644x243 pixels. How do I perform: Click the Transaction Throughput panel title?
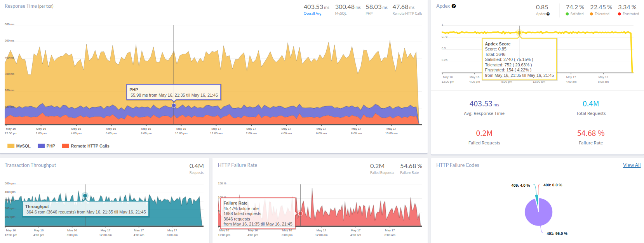click(x=30, y=165)
